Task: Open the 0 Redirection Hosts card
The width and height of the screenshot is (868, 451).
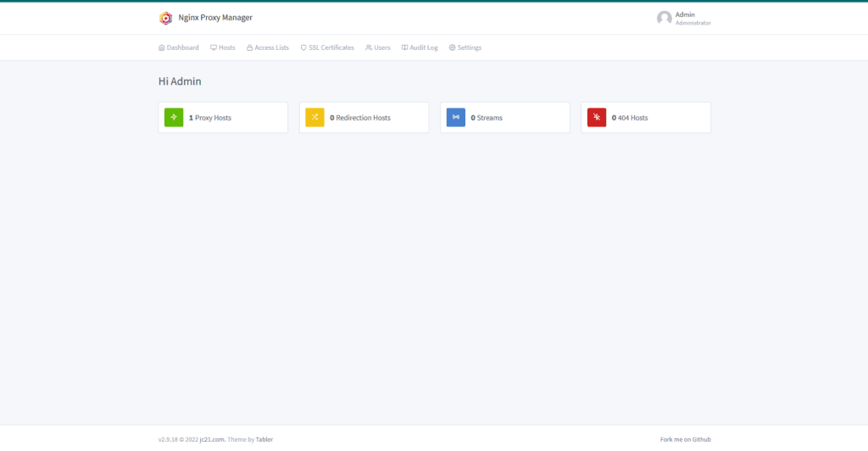Action: (364, 118)
